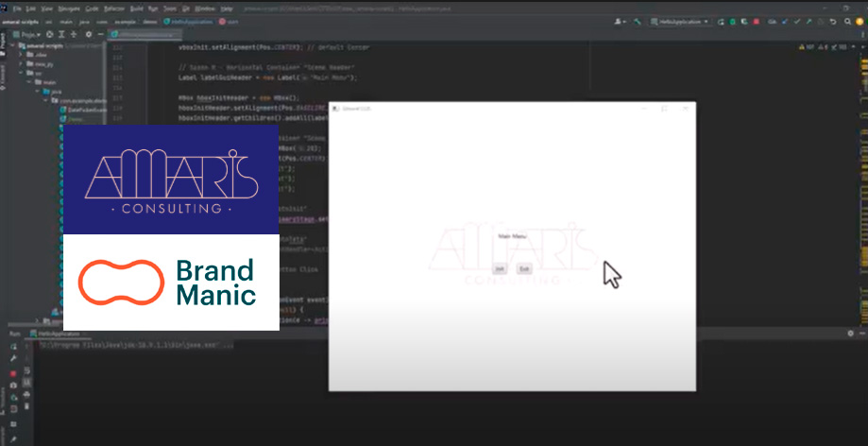Click red stop icon in Run panel
The image size is (868, 446).
13,374
